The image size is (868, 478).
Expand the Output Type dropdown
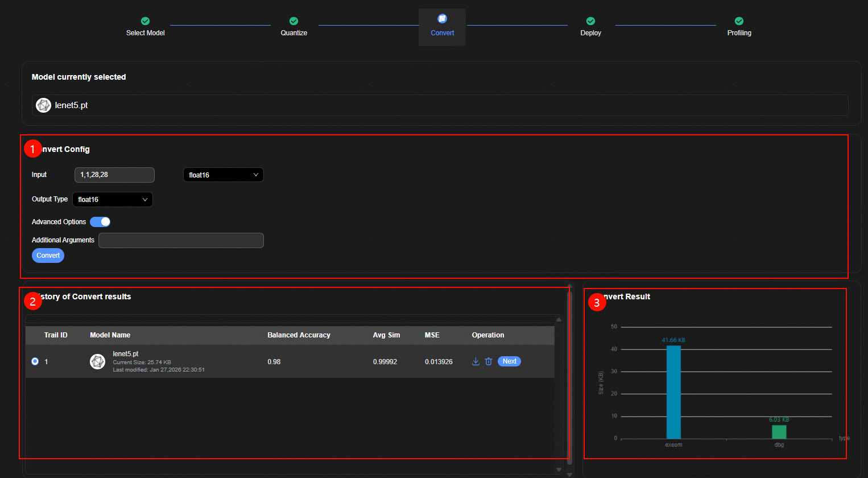(x=112, y=199)
